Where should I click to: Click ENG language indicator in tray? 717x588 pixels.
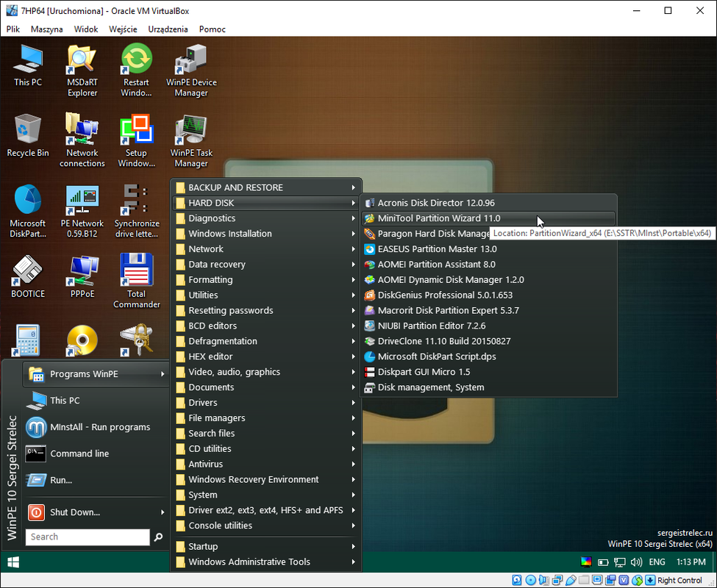[657, 562]
